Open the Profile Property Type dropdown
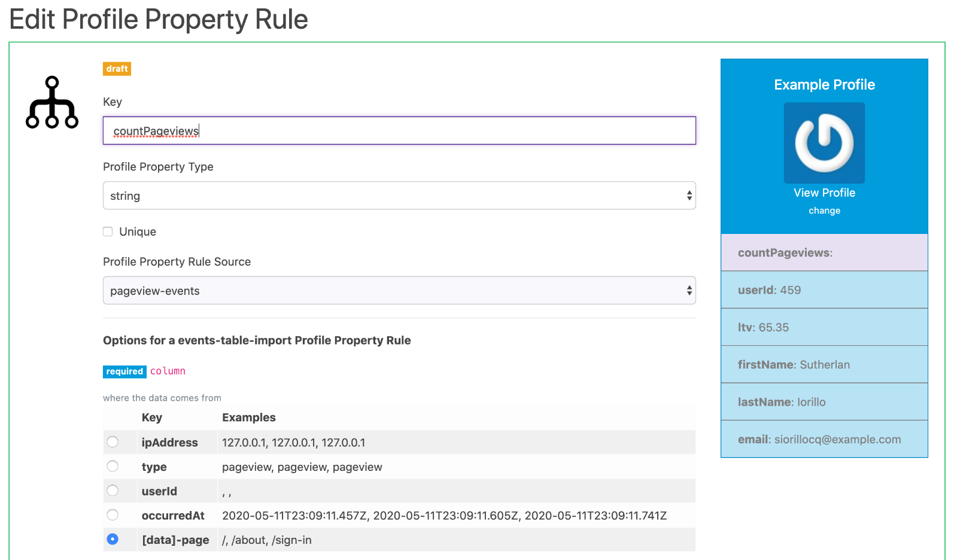The height and width of the screenshot is (560, 954). pyautogui.click(x=399, y=196)
